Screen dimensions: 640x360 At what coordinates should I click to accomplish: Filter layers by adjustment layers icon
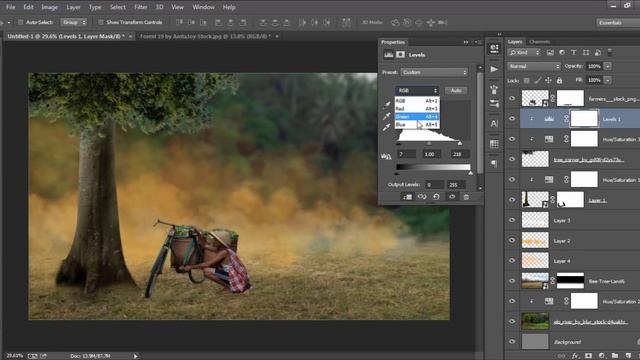562,53
